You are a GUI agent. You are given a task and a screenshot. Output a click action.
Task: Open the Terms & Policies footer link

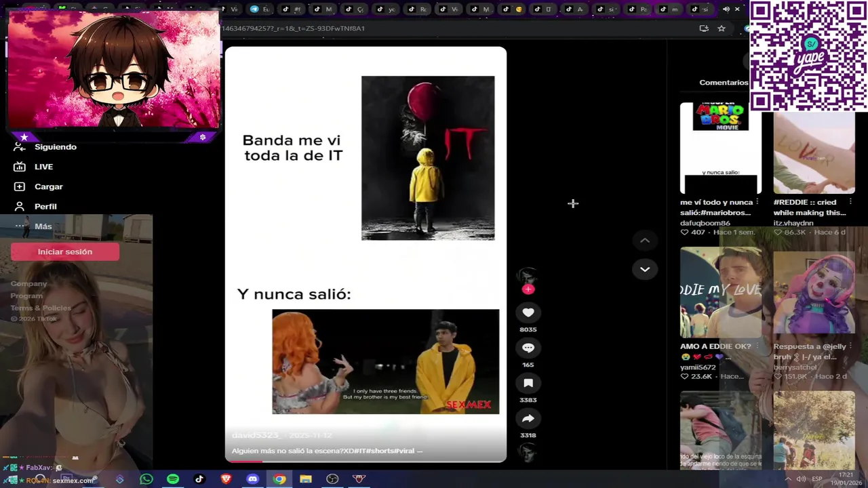[x=41, y=308]
